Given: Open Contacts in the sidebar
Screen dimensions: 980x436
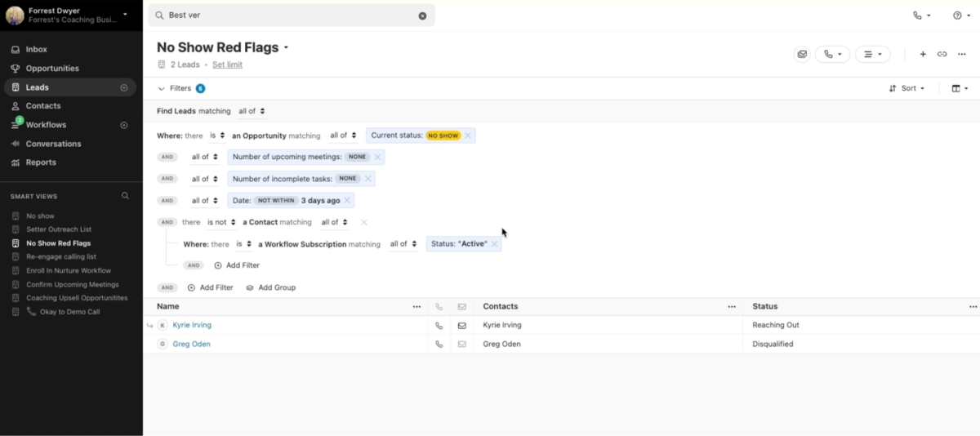Looking at the screenshot, I should [x=42, y=106].
